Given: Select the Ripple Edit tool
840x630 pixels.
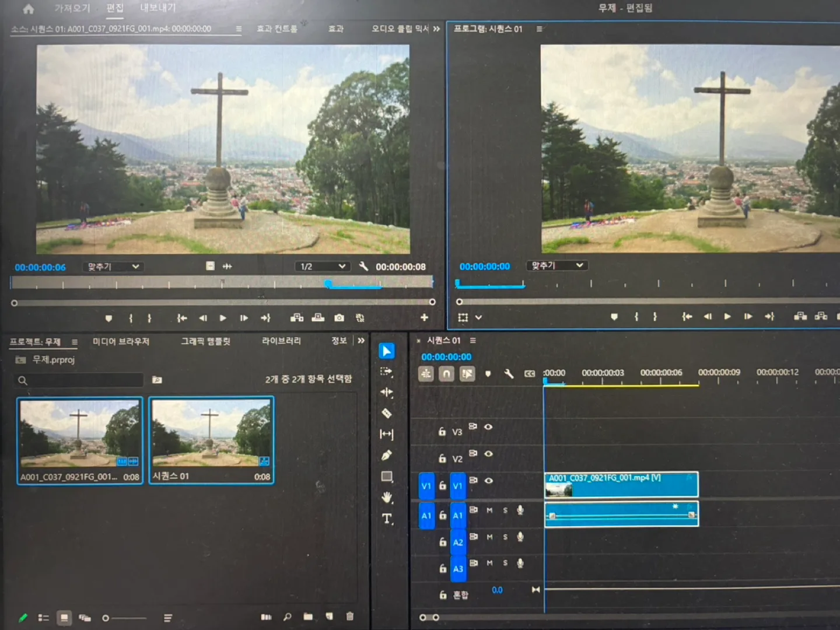Looking at the screenshot, I should pos(386,392).
